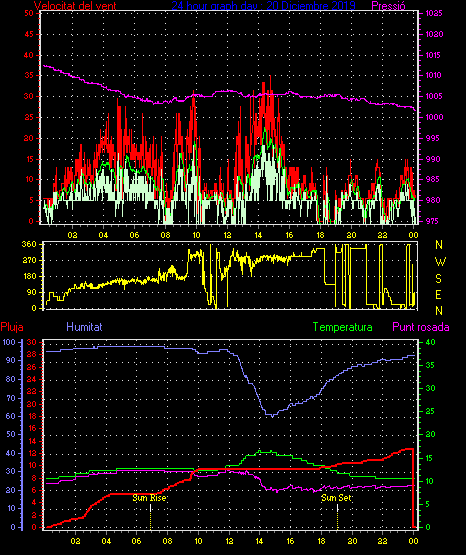Click the red 22 rain axis value
The image size is (466, 555).
(x=32, y=391)
